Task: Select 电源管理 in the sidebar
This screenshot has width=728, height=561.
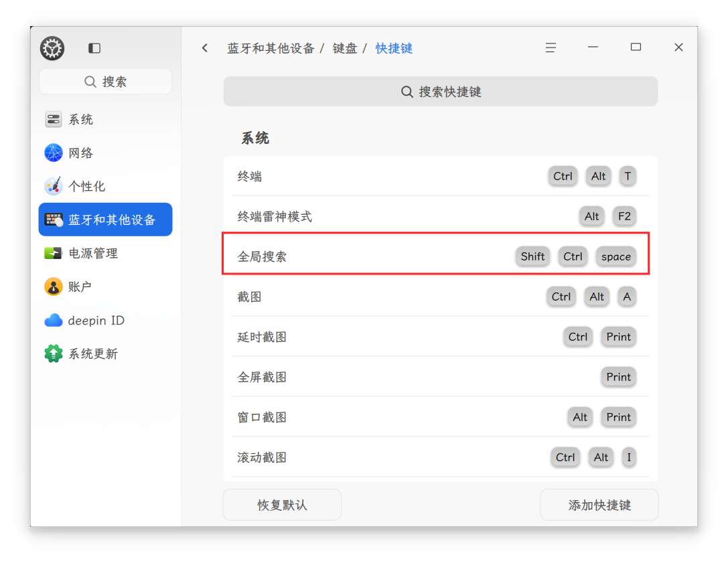Action: [105, 253]
